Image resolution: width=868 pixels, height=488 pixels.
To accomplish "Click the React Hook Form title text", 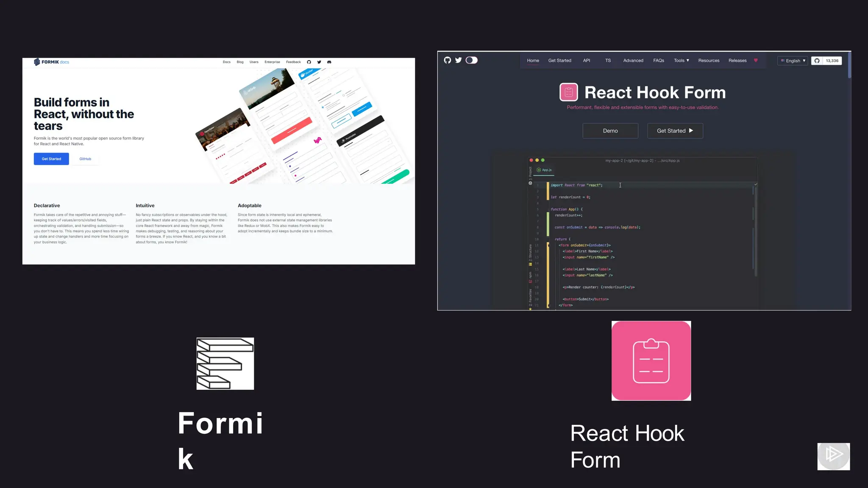I will click(655, 92).
